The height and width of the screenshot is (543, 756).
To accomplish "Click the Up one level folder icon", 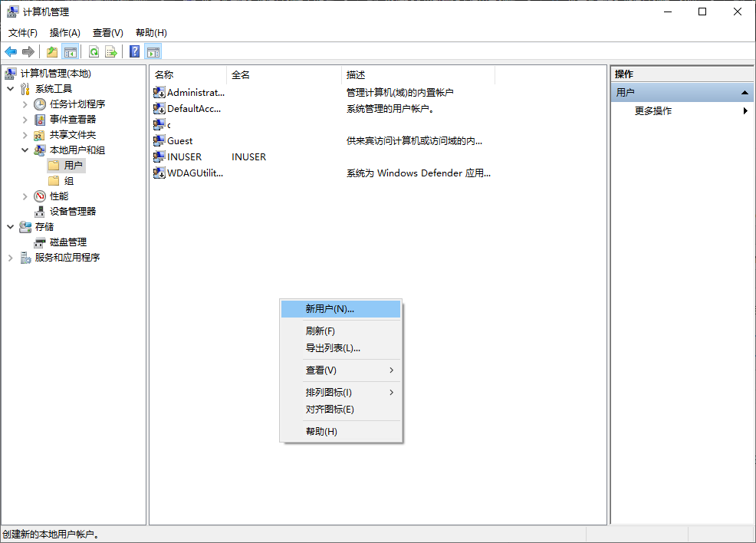I will (x=52, y=51).
